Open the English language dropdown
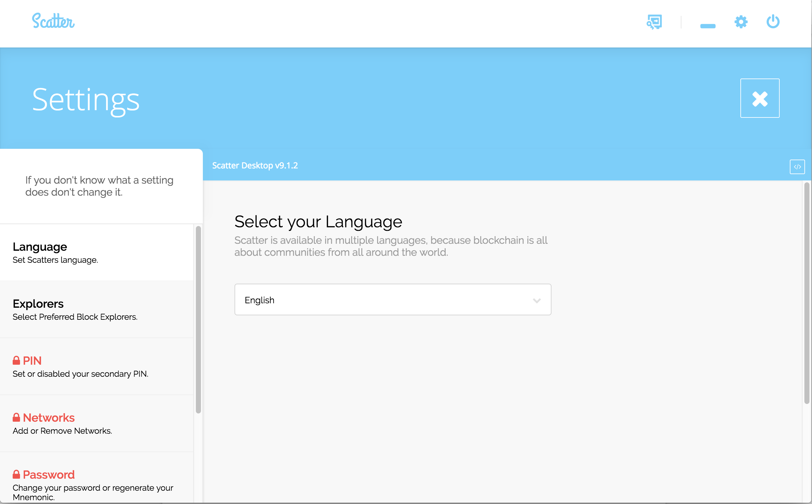 coord(392,300)
